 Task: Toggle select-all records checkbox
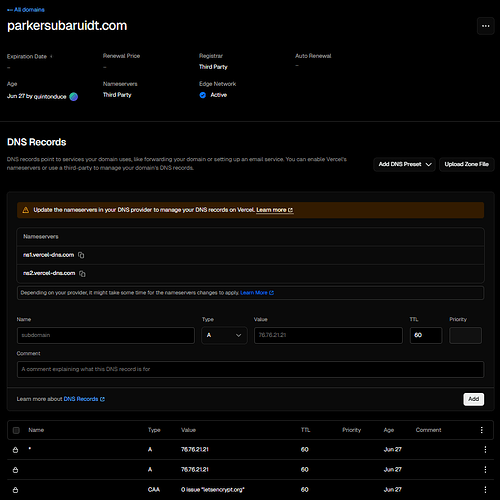click(x=16, y=430)
